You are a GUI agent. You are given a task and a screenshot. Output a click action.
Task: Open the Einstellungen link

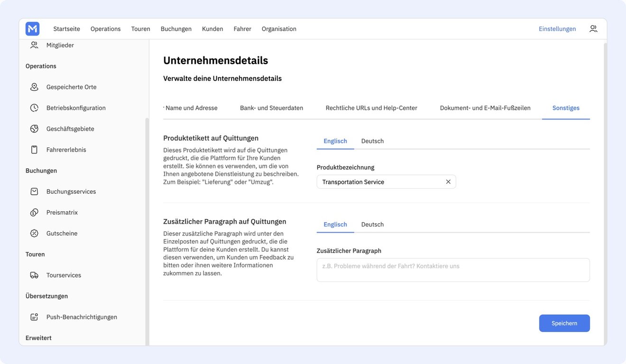click(557, 29)
